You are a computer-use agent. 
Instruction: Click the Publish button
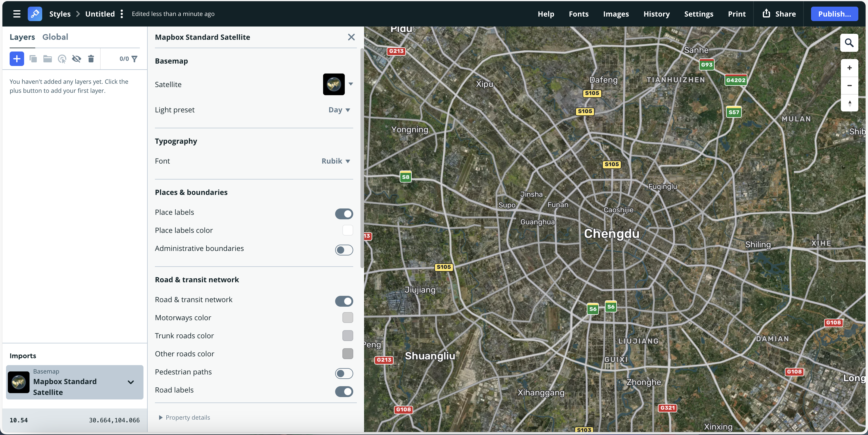834,14
